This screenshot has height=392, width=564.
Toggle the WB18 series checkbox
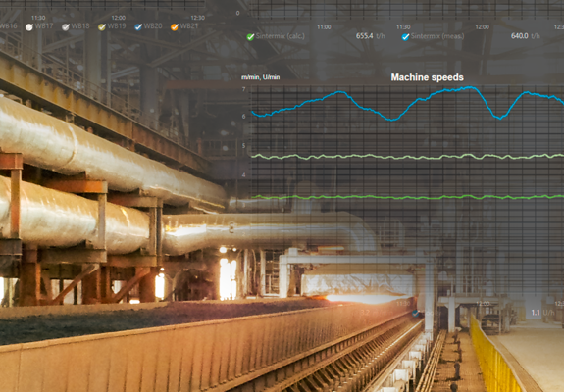[65, 27]
